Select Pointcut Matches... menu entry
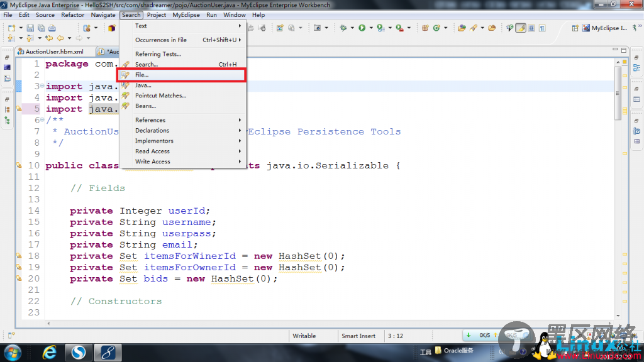The image size is (644, 362). pyautogui.click(x=183, y=96)
